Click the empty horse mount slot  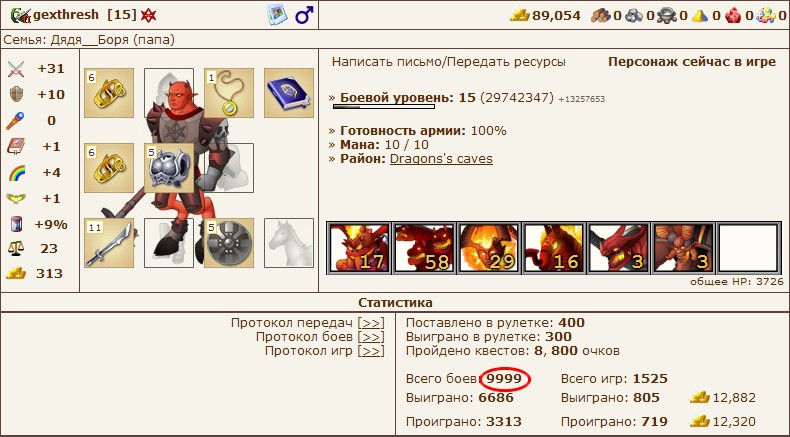(x=289, y=243)
